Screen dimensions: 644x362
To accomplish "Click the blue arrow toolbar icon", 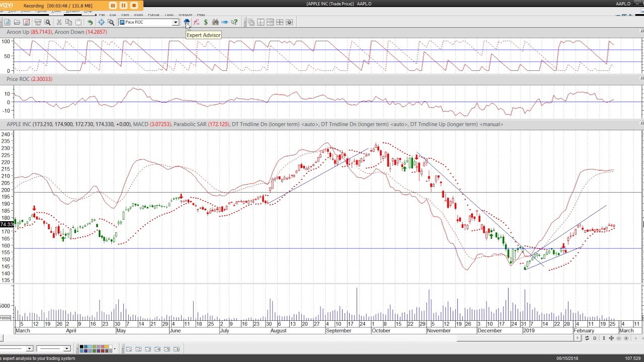I will (x=224, y=22).
